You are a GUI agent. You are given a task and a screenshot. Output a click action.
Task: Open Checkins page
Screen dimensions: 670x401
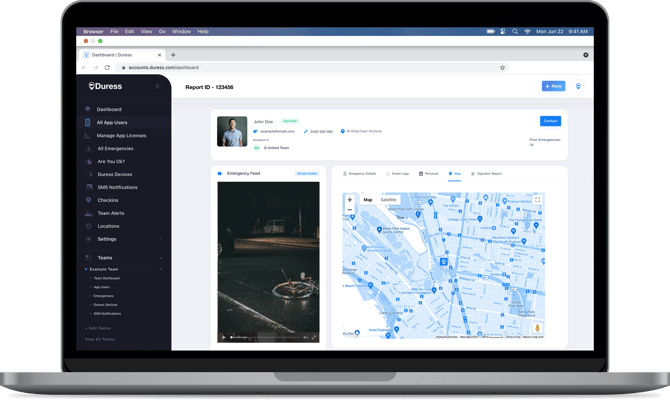[x=108, y=200]
